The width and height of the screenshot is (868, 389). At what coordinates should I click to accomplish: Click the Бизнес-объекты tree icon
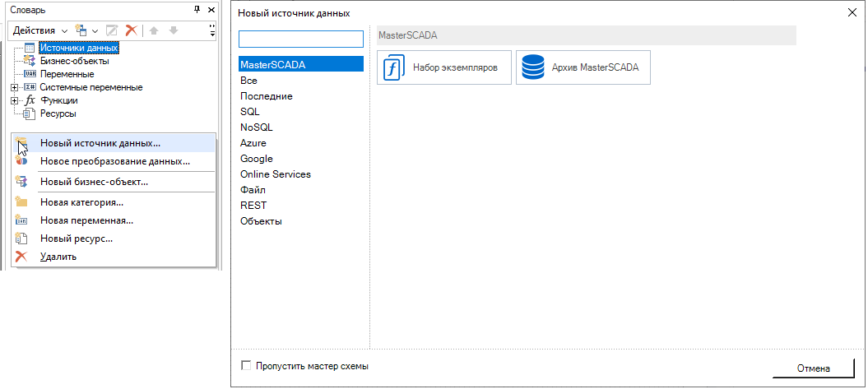pos(30,61)
